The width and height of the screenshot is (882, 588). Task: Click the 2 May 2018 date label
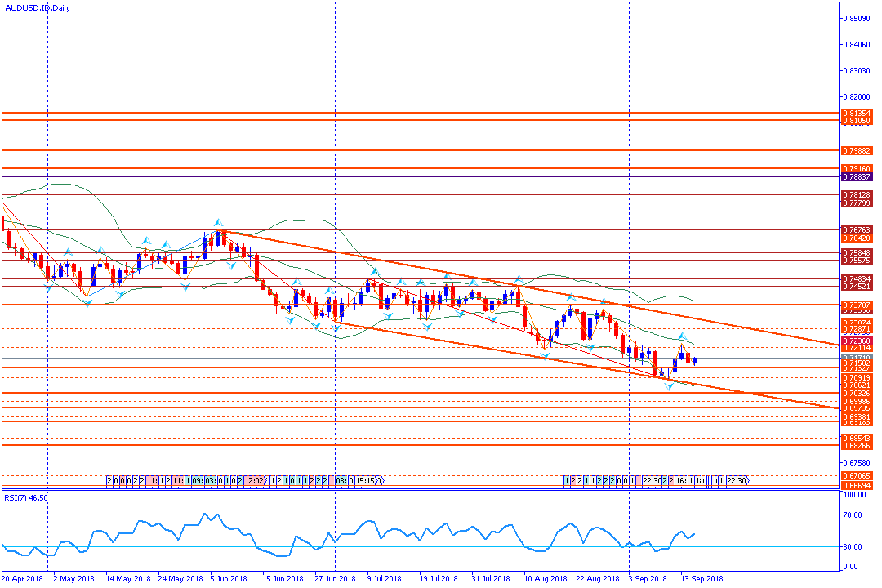coord(73,578)
